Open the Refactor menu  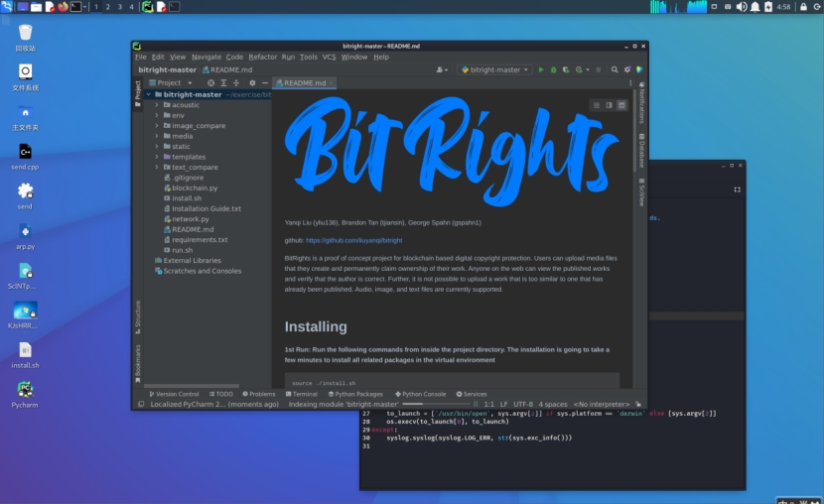(263, 58)
